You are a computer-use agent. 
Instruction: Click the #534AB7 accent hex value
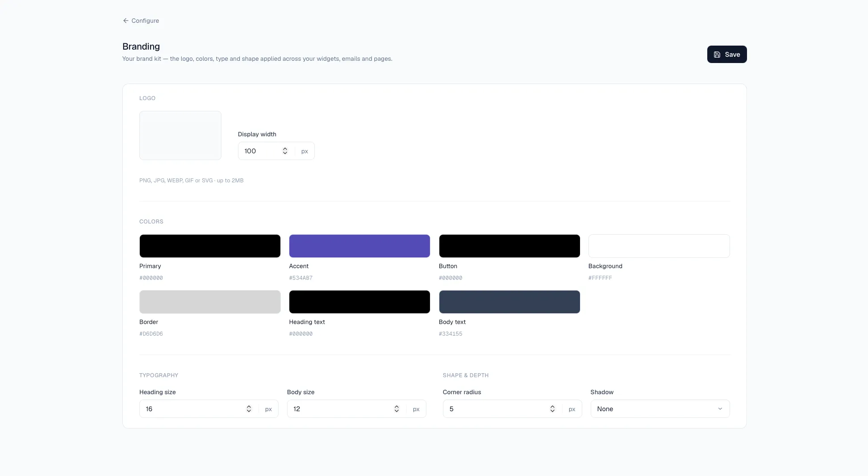(x=300, y=278)
